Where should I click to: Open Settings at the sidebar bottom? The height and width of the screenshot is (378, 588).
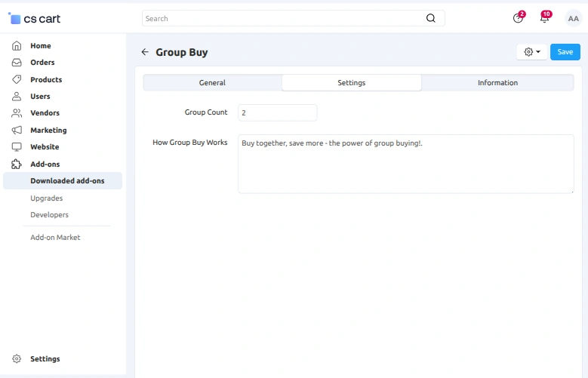tap(45, 359)
